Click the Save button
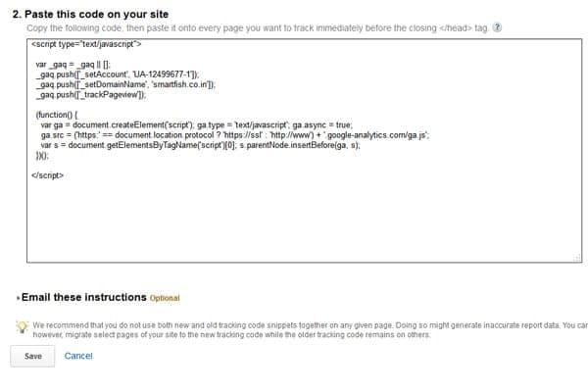The image size is (588, 392). tap(32, 356)
